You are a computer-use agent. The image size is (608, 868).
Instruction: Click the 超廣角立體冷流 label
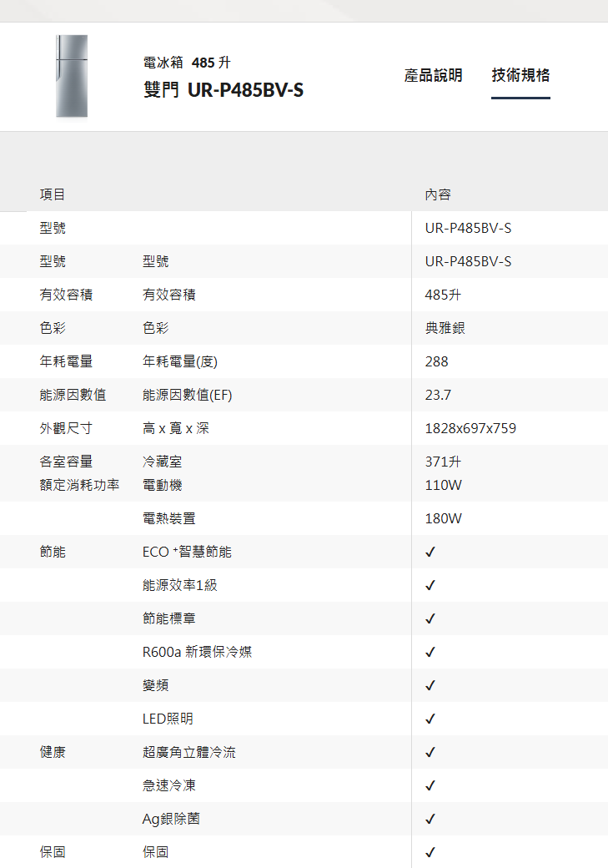click(x=189, y=752)
